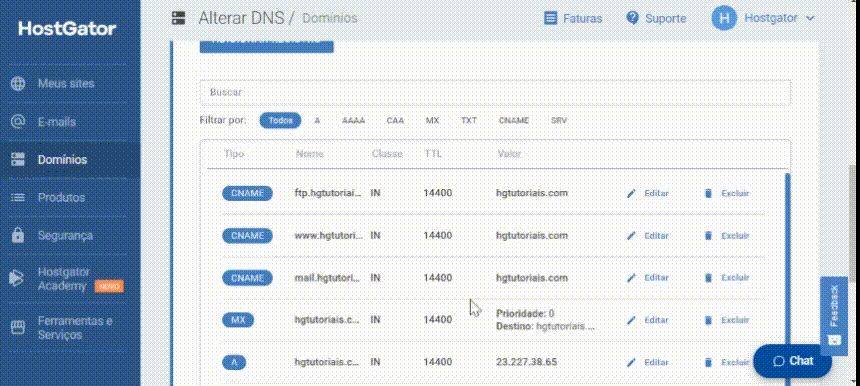860x386 pixels.
Task: Open Hostgator Academy play icon
Action: [x=16, y=279]
